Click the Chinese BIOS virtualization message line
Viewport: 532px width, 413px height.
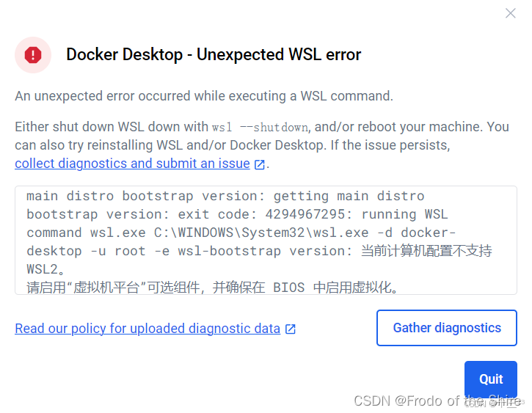coord(212,288)
